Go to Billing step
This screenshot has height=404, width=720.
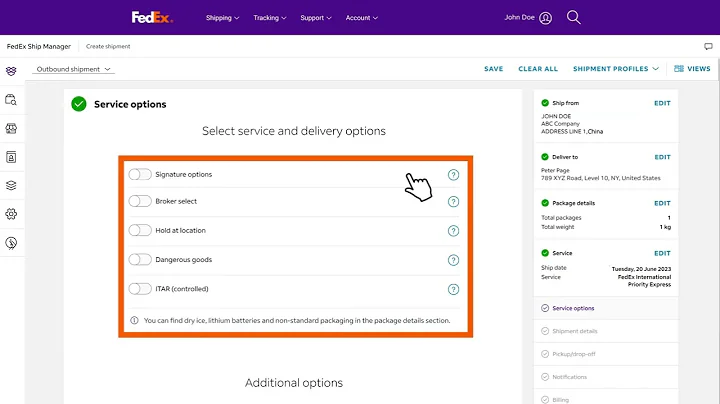(606, 398)
